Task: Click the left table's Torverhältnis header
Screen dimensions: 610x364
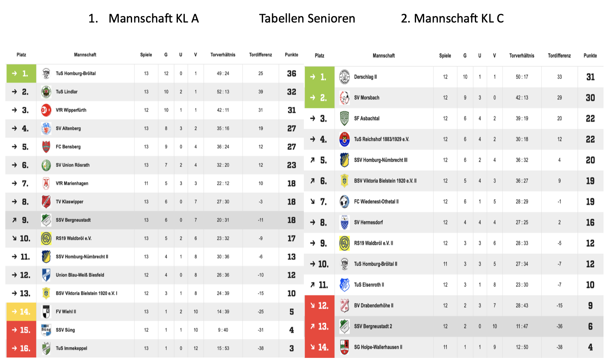Action: point(223,55)
